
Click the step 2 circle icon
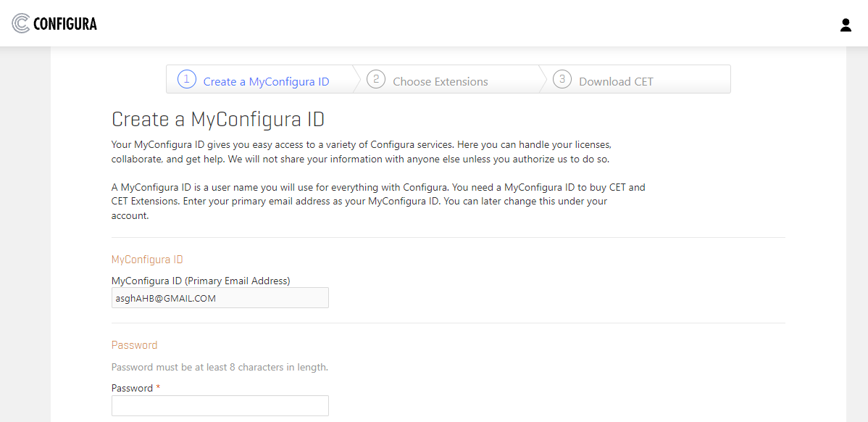[376, 79]
